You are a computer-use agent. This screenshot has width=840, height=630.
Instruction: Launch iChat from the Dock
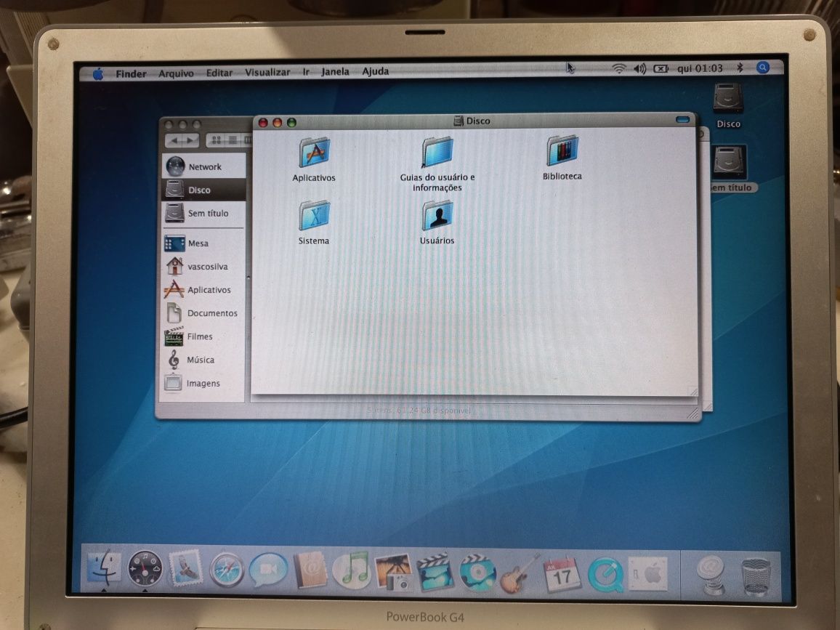click(268, 570)
